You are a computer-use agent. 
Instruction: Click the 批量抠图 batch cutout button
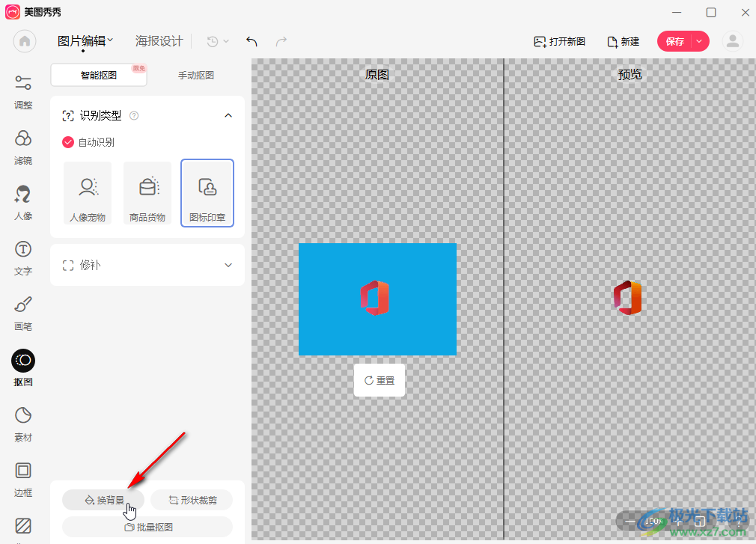147,527
